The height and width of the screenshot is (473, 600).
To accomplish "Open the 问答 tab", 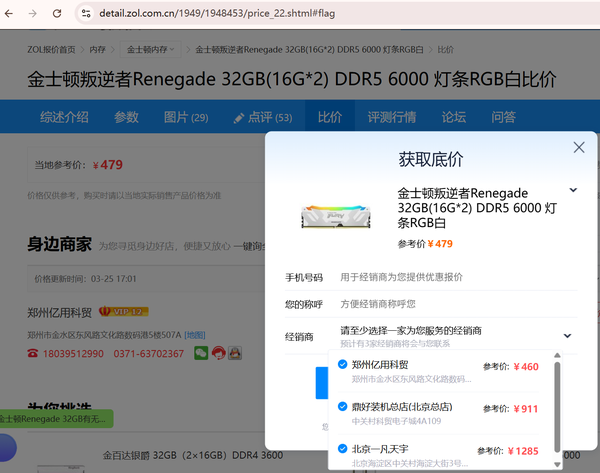I will (504, 117).
